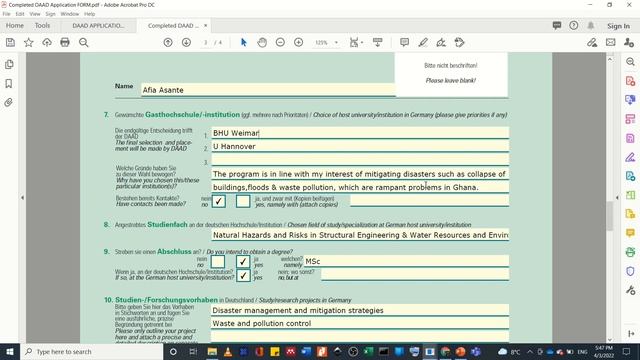Check 'no' for Have contacts been made
640x360 pixels.
point(219,201)
